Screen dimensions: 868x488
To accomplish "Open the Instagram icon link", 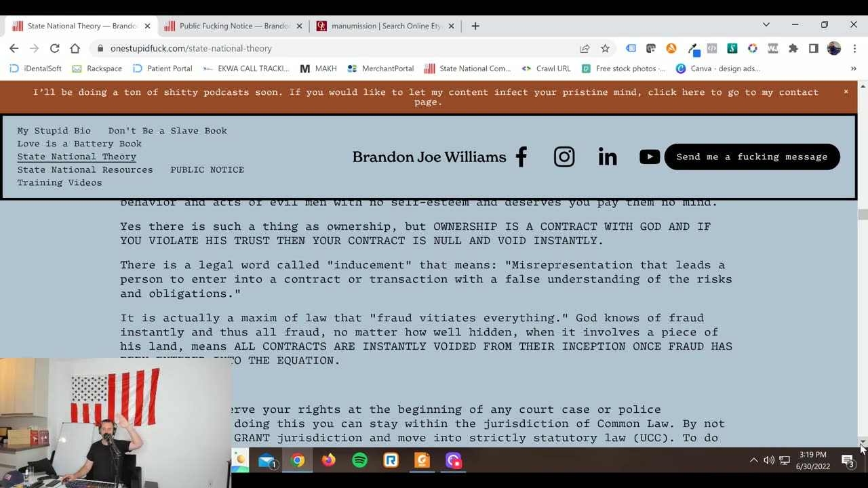I will tap(564, 157).
